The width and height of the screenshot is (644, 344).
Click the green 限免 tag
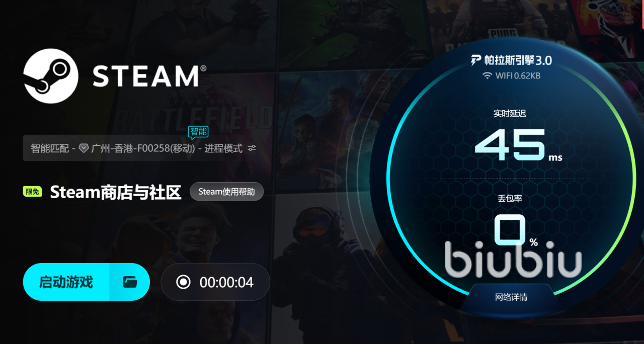32,192
